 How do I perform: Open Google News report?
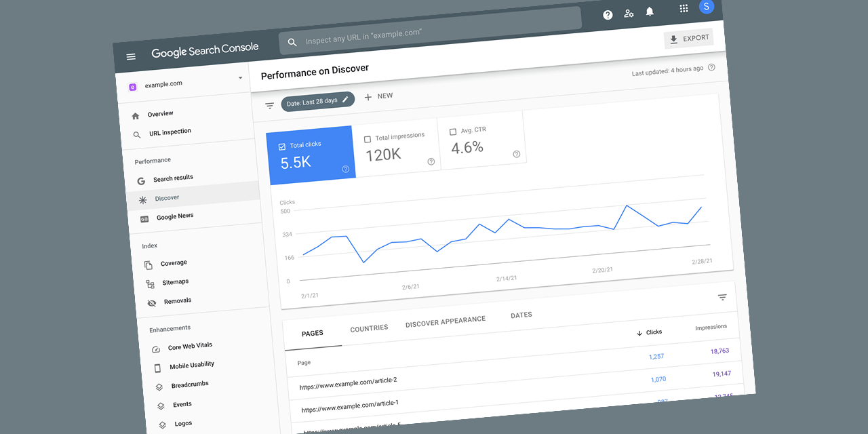175,216
